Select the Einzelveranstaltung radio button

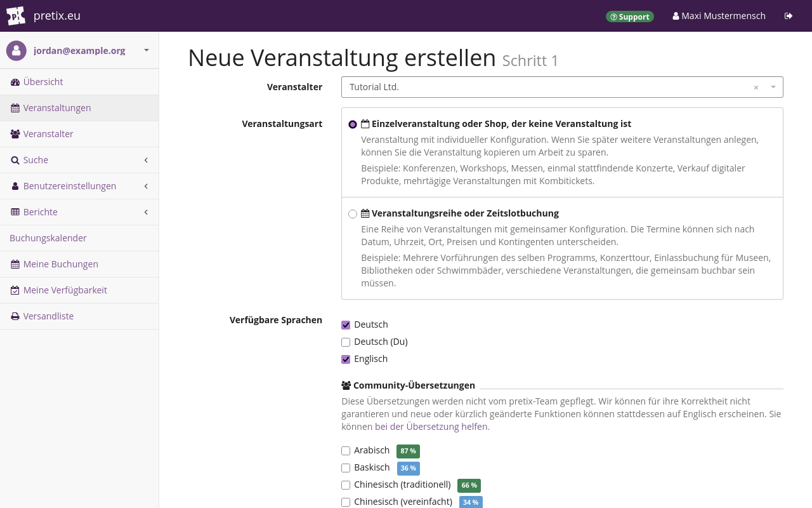point(353,124)
